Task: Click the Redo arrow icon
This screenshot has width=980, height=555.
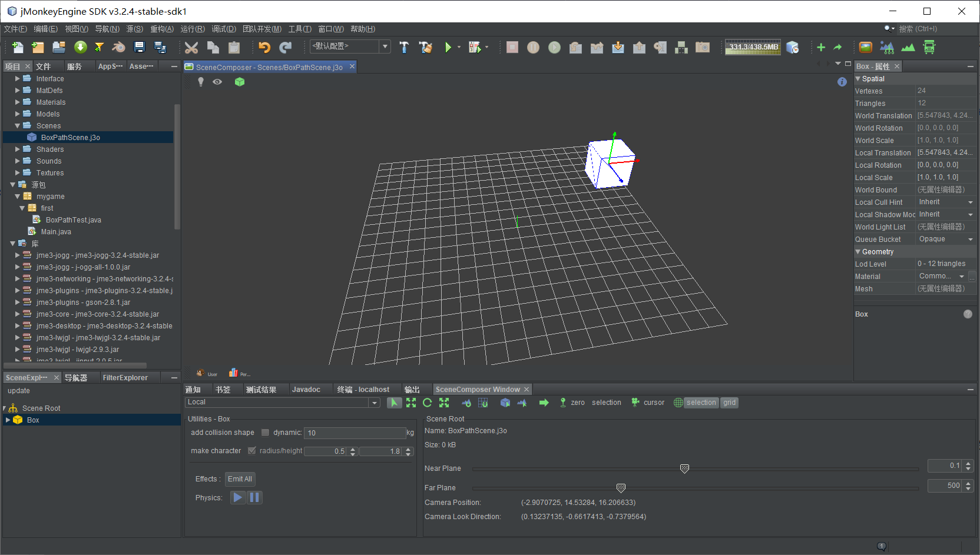Action: click(286, 47)
